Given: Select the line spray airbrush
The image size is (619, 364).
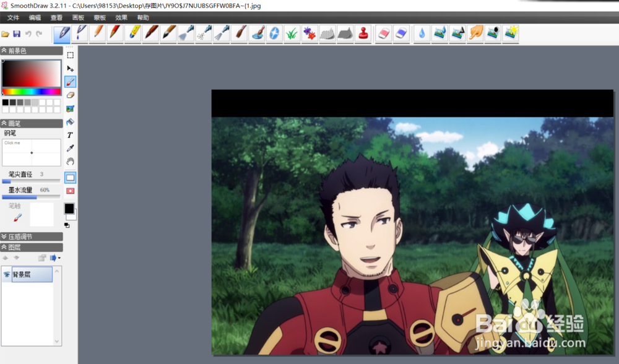Looking at the screenshot, I should point(222,33).
